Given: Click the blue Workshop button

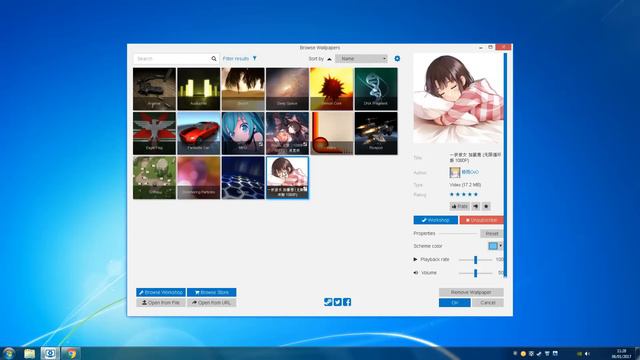Looking at the screenshot, I should (436, 220).
